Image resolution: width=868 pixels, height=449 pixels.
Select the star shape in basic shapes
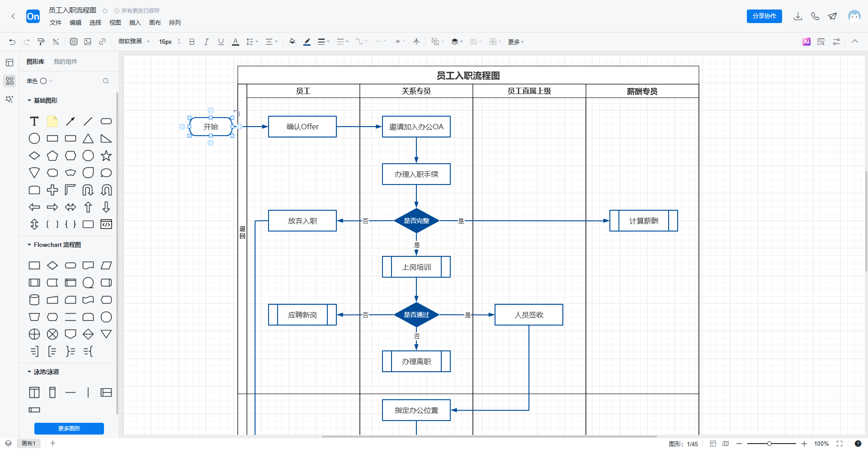click(106, 156)
